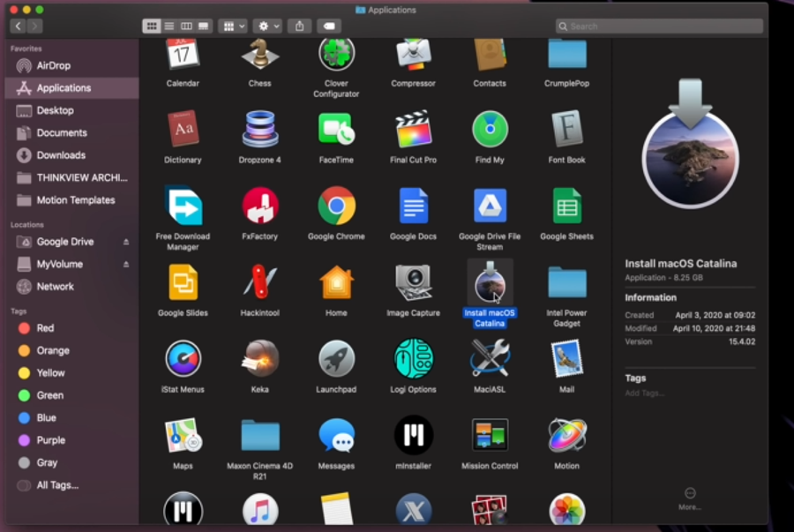
Task: Click the FxFactory app icon
Action: pos(259,206)
